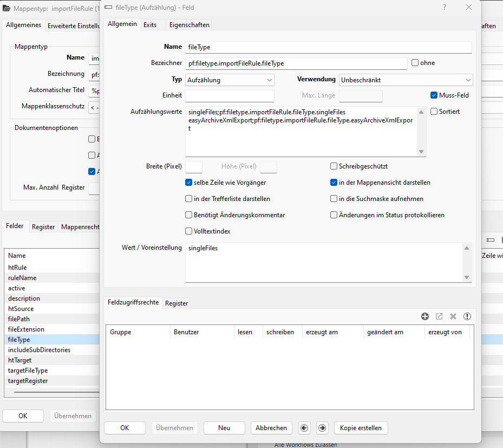Click folder icon in Mappentyp window title
503x448 pixels.
(x=6, y=8)
